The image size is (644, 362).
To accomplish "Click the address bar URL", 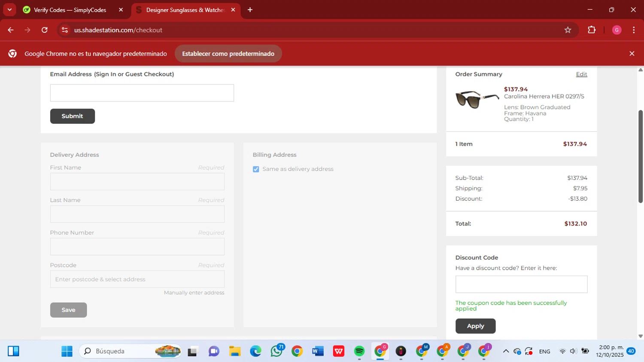I will click(x=118, y=30).
